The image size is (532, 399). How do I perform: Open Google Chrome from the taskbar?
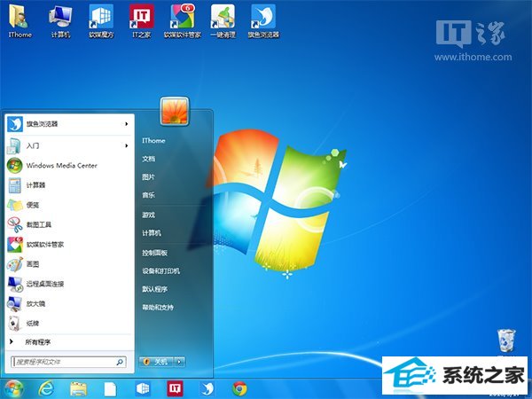(240, 389)
